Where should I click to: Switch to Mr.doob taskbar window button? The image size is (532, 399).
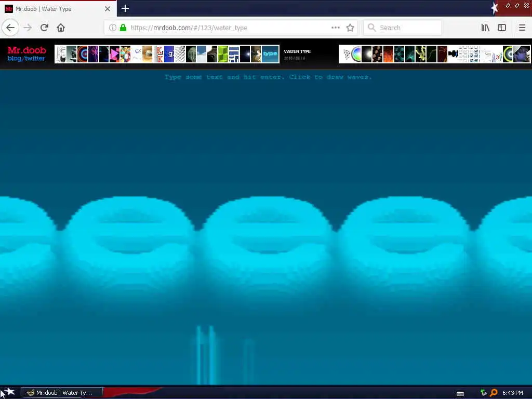pos(61,393)
